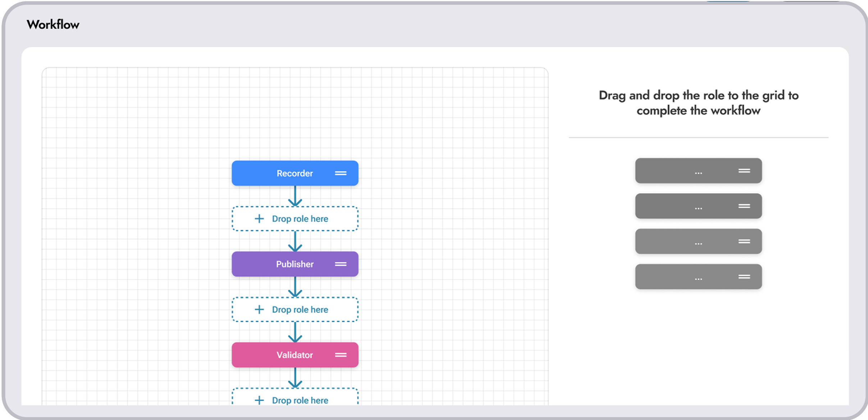Screen dimensions: 868x420
Task: Click the last gray placeholder role card
Action: click(x=683, y=277)
